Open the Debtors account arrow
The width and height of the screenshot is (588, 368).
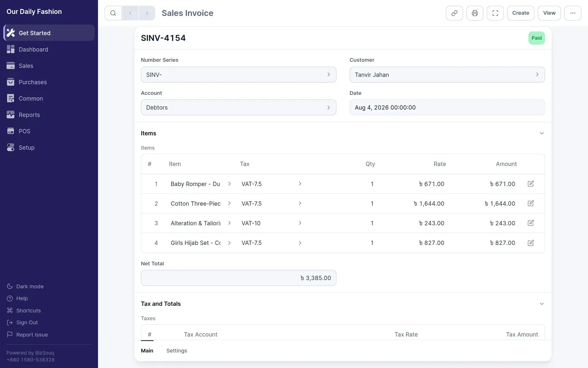(329, 108)
